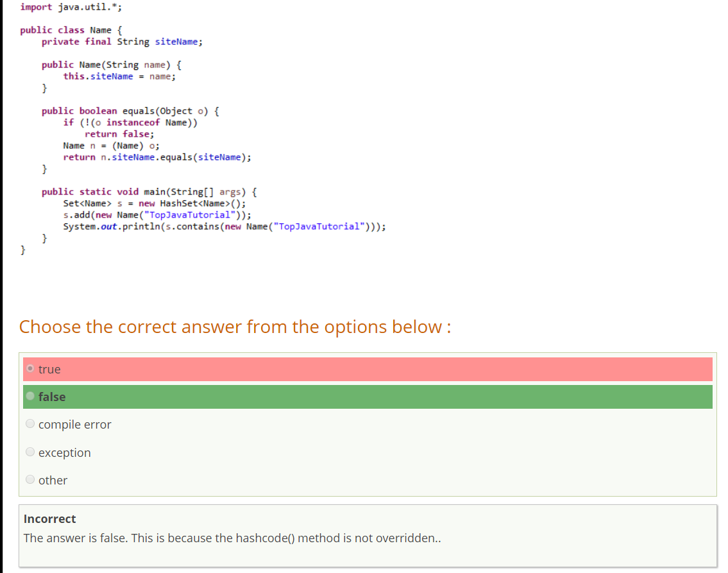Screen dimensions: 728x573
Task: Click the "Name n = (Name) o;" line
Action: pos(112,146)
